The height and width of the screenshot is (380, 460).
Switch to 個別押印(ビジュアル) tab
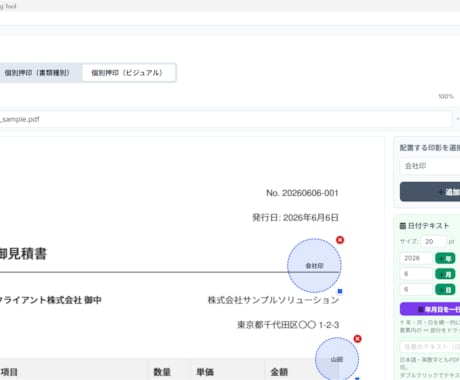[128, 73]
